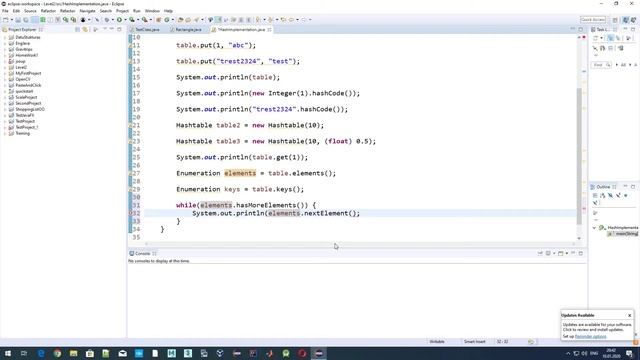Viewport: 640px width, 360px height.
Task: Expand the MyFirstProject node
Action: [x=5, y=73]
